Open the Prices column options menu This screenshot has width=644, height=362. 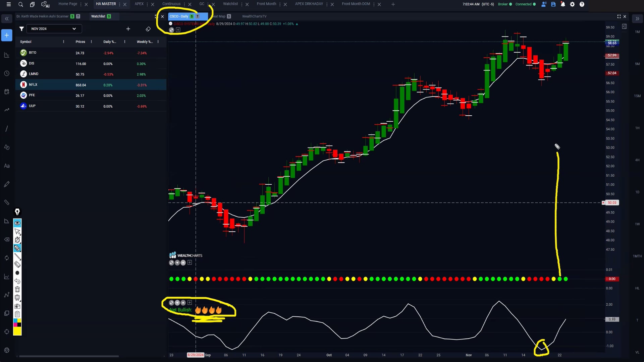pos(91,42)
